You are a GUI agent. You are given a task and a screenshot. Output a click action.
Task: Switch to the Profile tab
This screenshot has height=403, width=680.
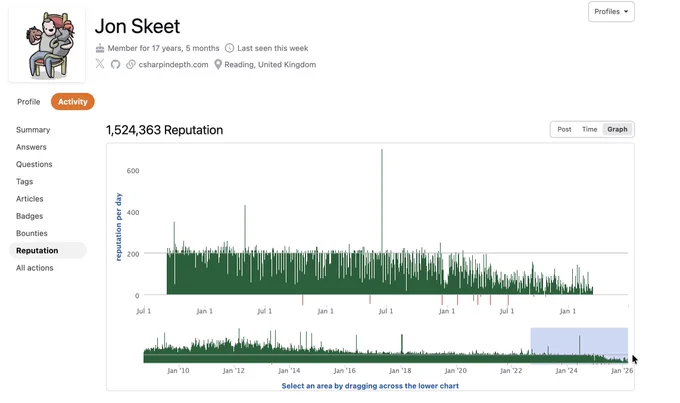point(29,102)
